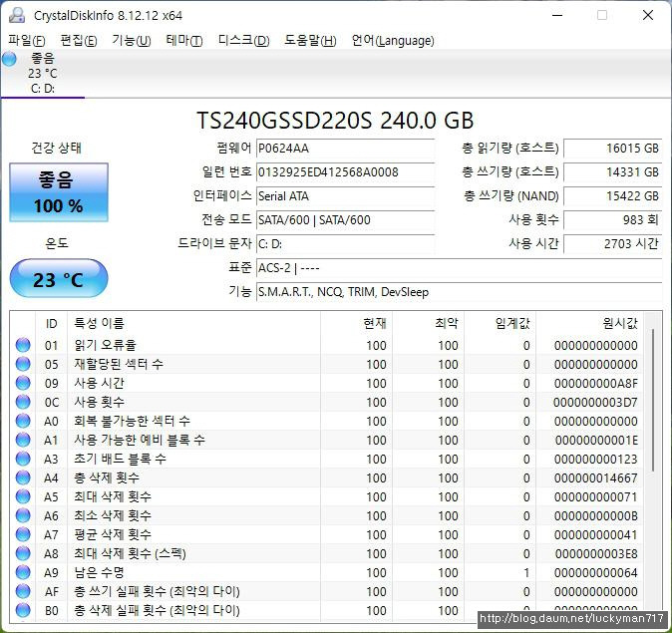Click raw value 0000000003E8 in the A8 row
This screenshot has width=672, height=633.
(x=596, y=553)
